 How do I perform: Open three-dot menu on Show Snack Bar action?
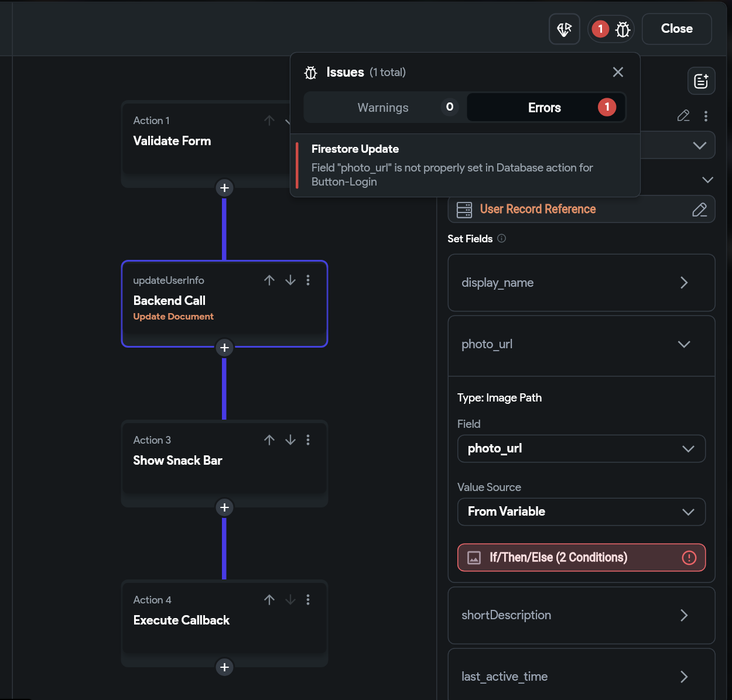tap(308, 440)
